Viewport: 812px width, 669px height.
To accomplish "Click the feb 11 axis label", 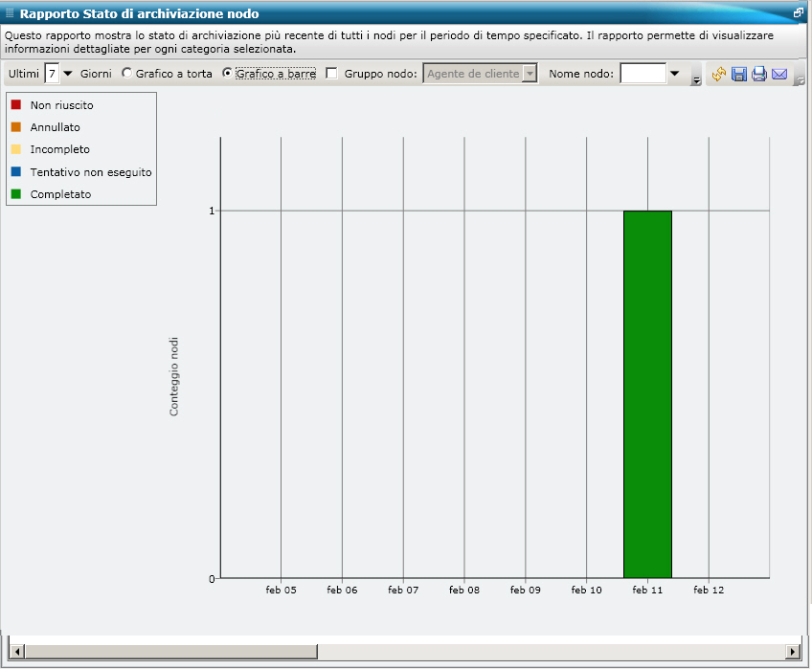I will (647, 590).
